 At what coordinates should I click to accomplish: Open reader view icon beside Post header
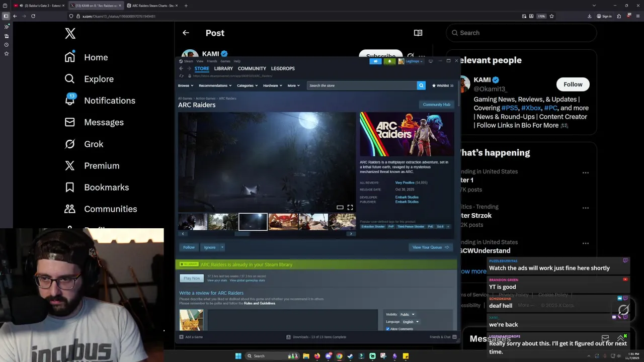[x=418, y=33]
